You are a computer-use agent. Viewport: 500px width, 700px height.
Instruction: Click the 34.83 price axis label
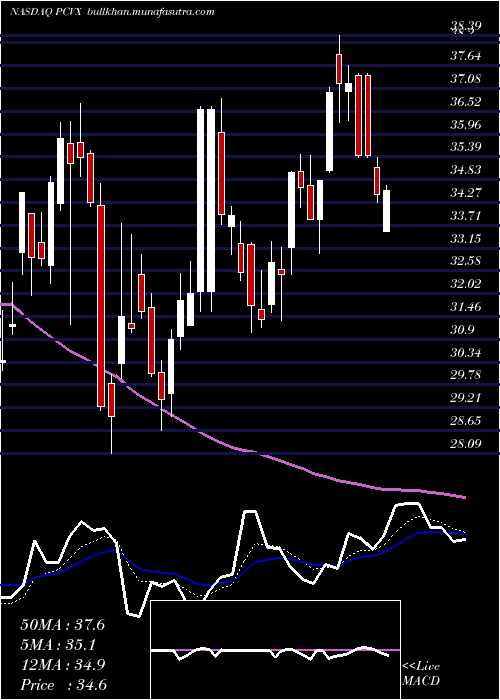tap(466, 170)
